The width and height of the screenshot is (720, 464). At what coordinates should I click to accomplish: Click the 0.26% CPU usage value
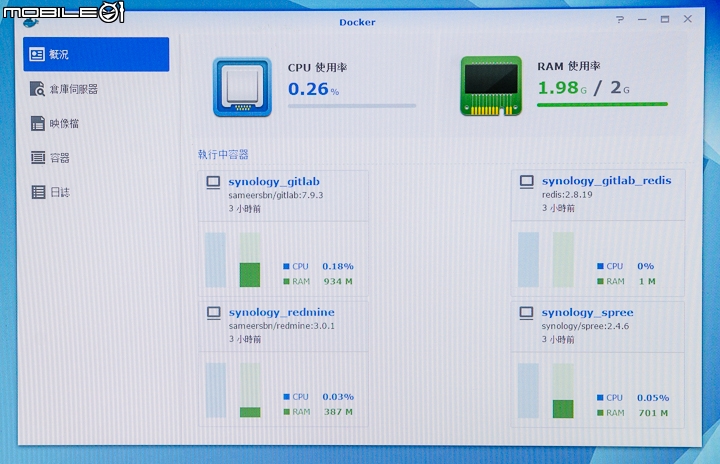[313, 89]
